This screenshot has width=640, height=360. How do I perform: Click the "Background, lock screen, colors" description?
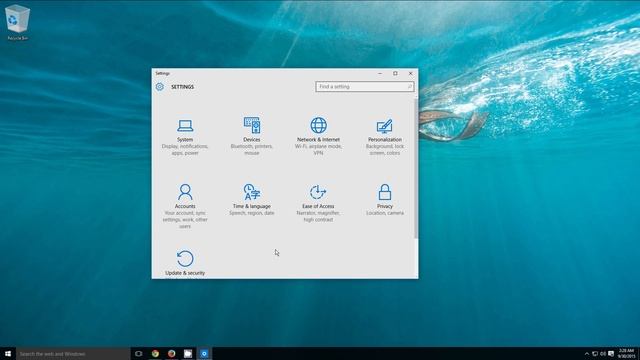coord(384,149)
